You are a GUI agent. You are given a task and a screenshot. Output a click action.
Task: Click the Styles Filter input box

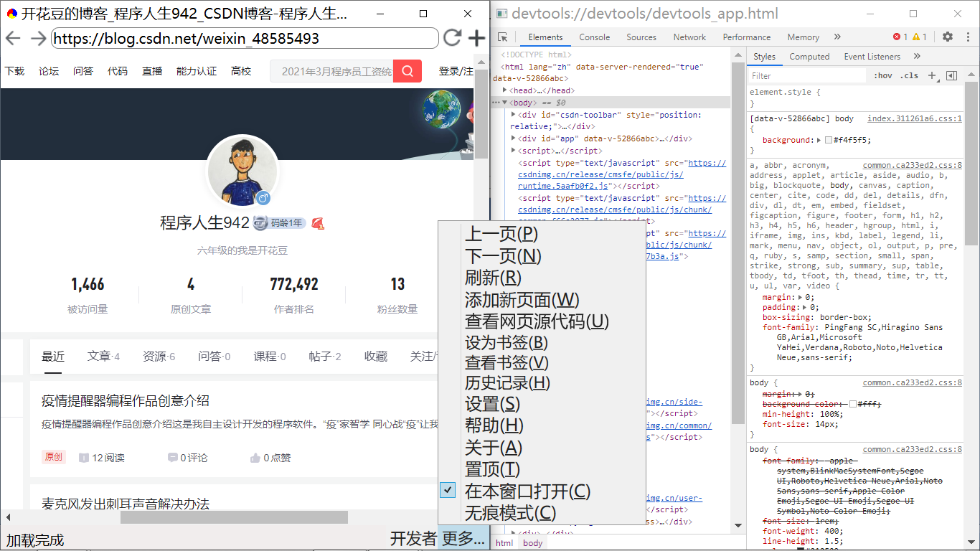(807, 75)
